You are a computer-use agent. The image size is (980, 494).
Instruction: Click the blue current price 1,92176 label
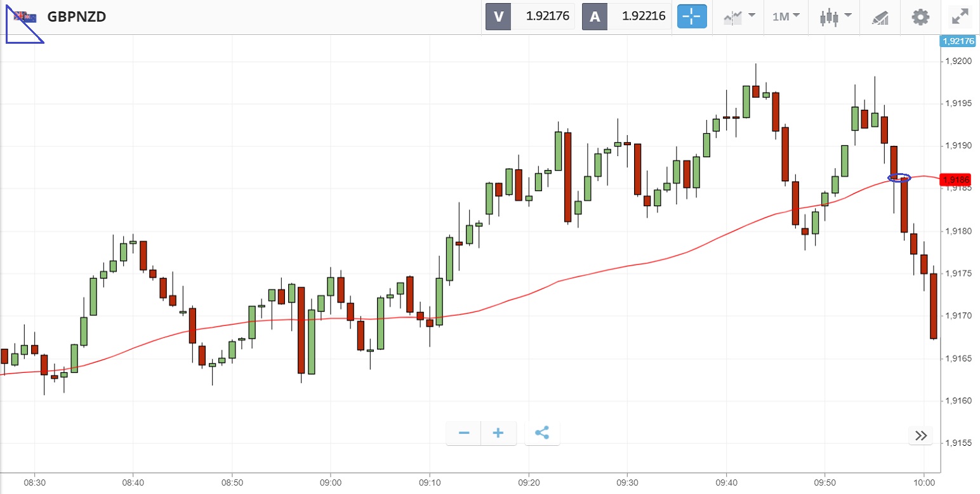pyautogui.click(x=958, y=41)
